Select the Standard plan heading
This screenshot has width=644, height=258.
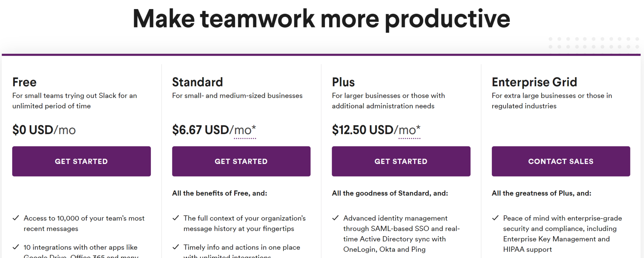click(x=197, y=82)
